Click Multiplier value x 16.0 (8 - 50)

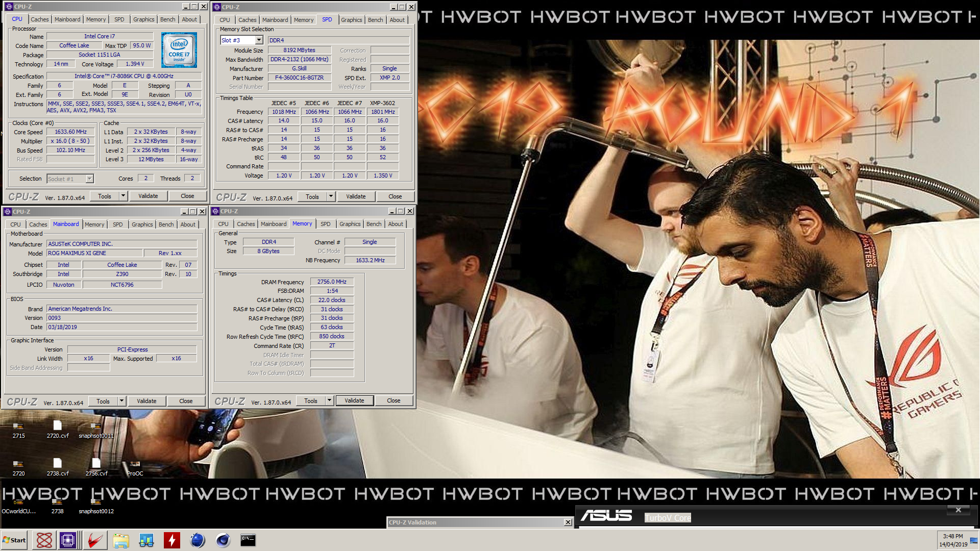coord(70,141)
